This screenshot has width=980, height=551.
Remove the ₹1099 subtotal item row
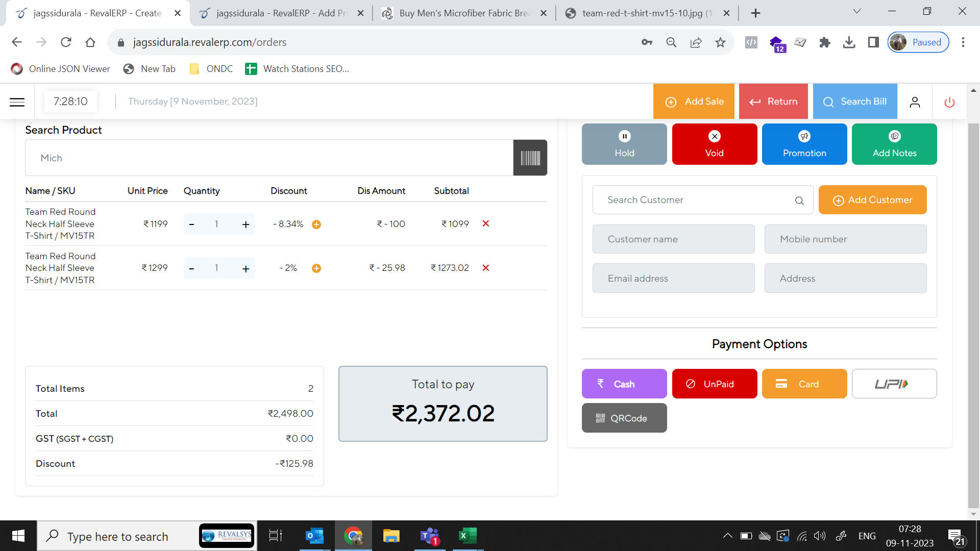pyautogui.click(x=485, y=223)
